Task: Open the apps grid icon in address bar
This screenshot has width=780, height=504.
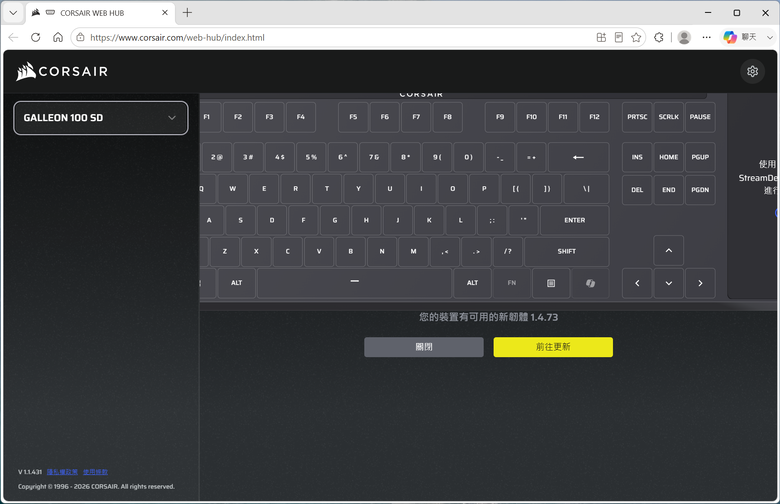Action: click(601, 37)
